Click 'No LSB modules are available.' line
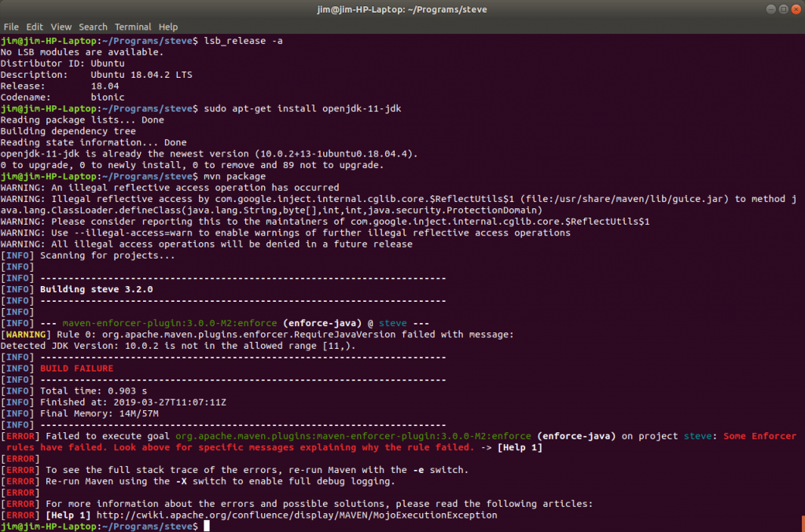This screenshot has width=805, height=532. (82, 53)
